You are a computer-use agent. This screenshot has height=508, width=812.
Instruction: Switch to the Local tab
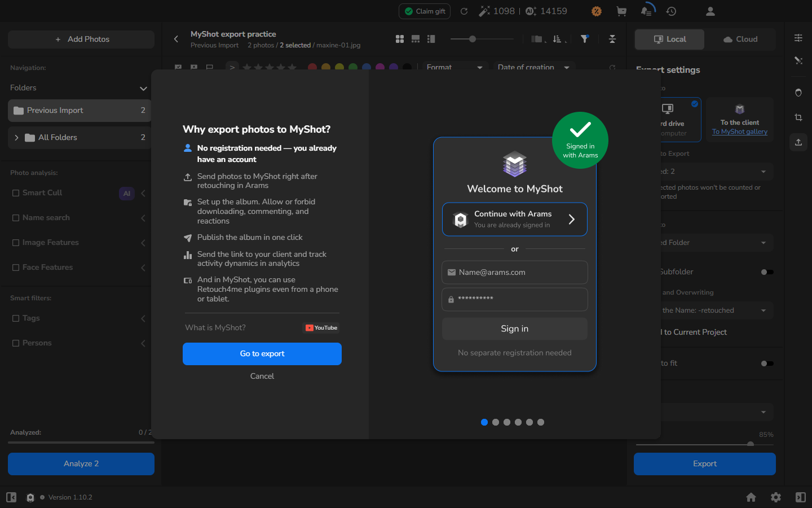click(x=670, y=40)
